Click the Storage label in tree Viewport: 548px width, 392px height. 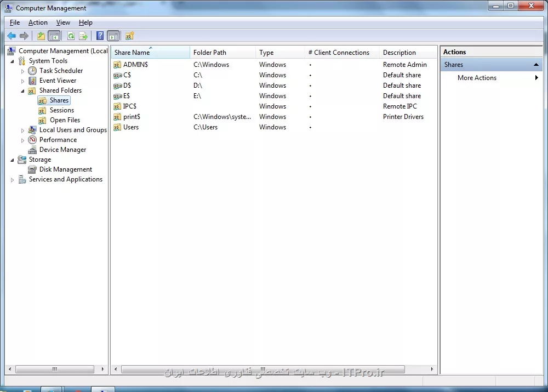pos(40,160)
